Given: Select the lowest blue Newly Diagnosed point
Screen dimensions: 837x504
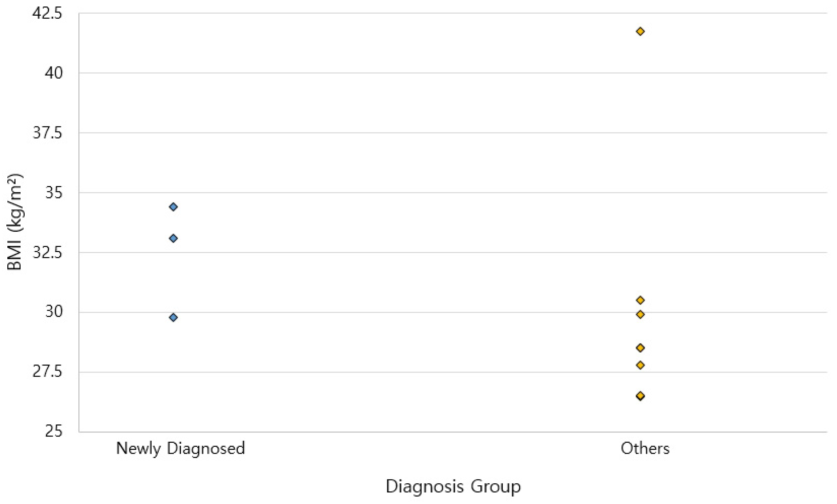Looking at the screenshot, I should [x=173, y=317].
